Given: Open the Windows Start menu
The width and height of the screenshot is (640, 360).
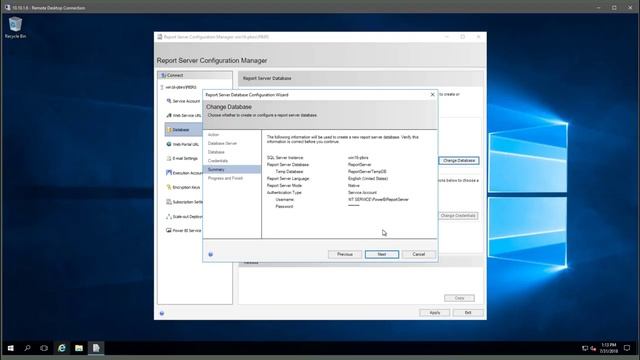Looking at the screenshot, I should (x=11, y=348).
